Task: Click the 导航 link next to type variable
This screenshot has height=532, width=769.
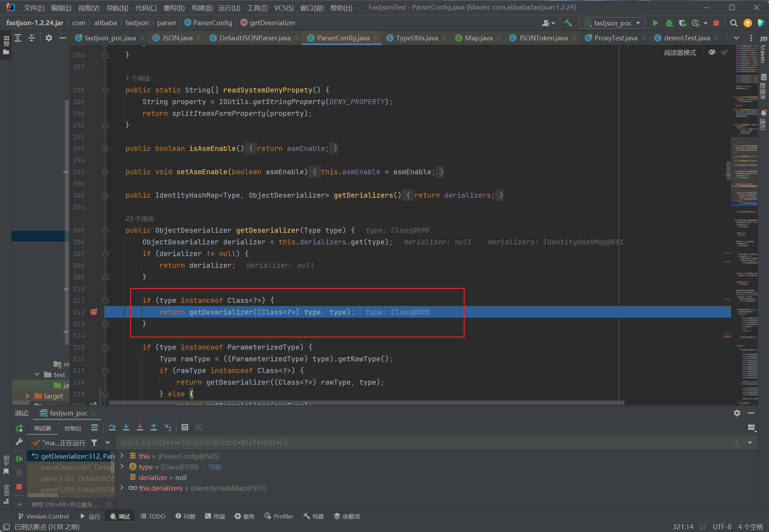Action: click(215, 467)
